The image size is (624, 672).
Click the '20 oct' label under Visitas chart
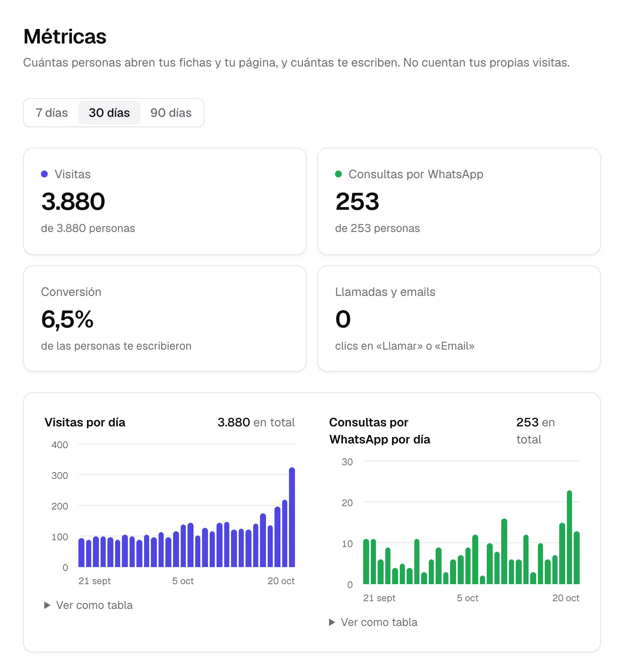coord(281,581)
